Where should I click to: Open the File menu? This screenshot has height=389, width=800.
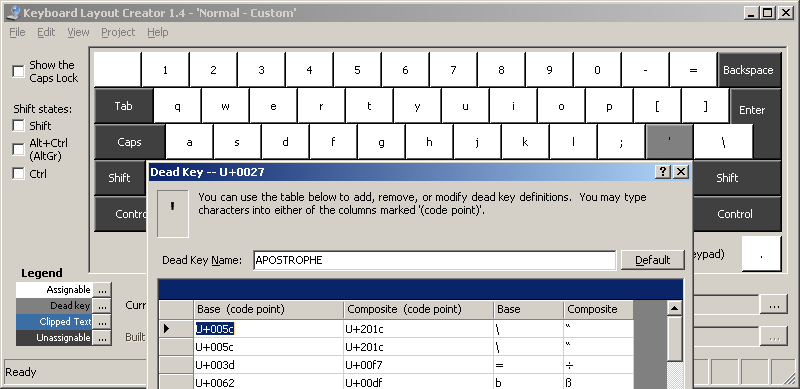tap(17, 32)
